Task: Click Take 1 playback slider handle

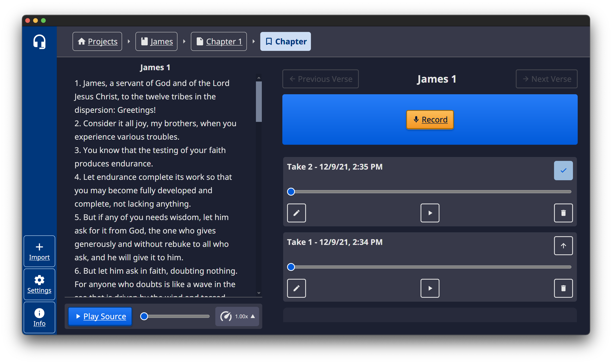Action: (291, 267)
